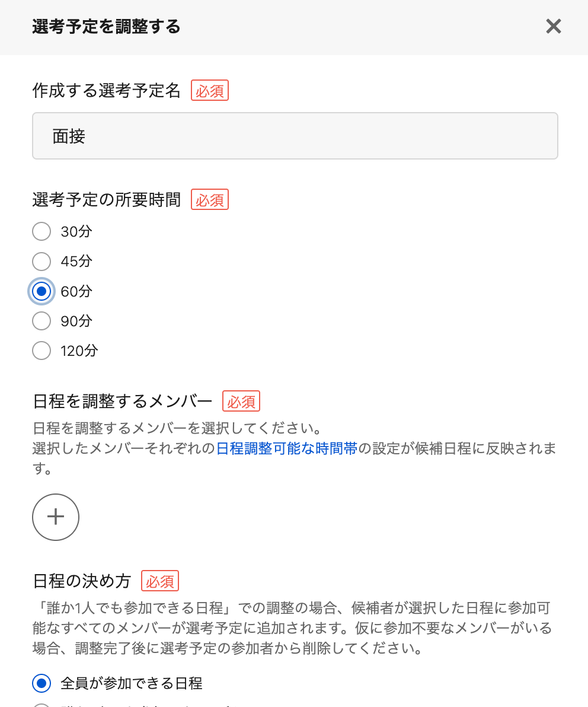Screen dimensions: 588x707
Task: Set the duration to 90分
Action: [41, 321]
